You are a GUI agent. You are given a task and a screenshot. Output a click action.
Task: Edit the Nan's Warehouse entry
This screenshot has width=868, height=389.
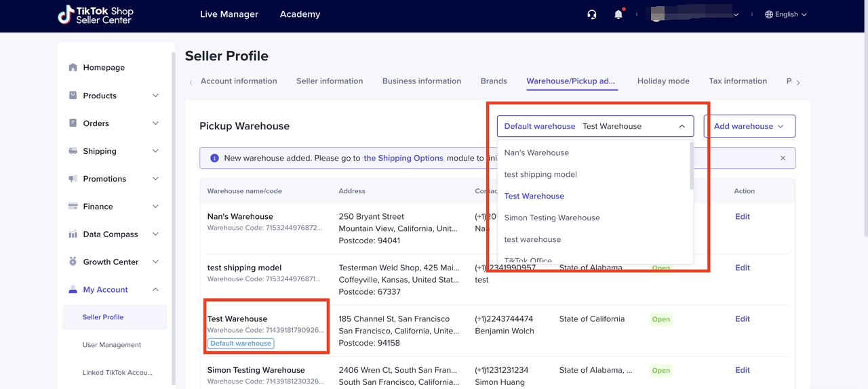pos(742,217)
